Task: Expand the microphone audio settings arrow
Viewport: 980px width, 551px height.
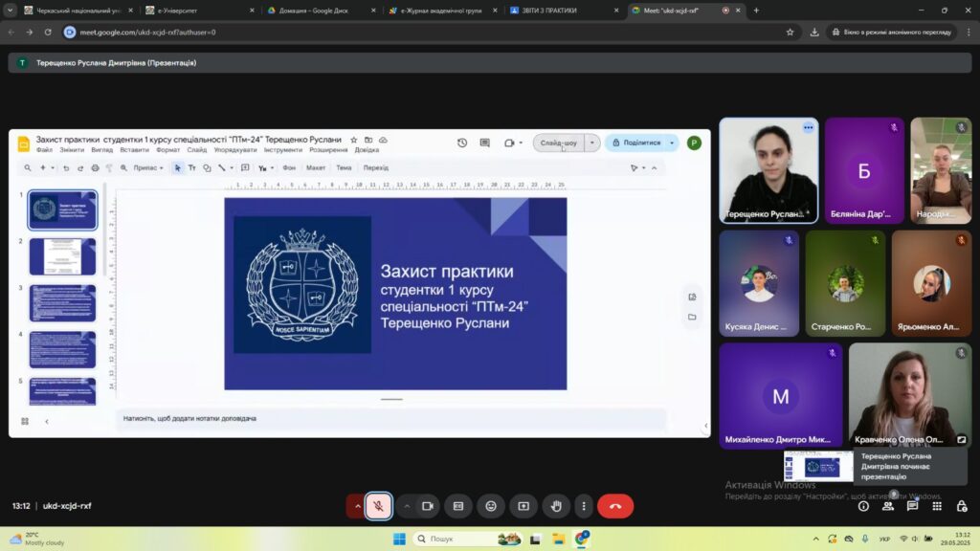Action: pyautogui.click(x=358, y=506)
